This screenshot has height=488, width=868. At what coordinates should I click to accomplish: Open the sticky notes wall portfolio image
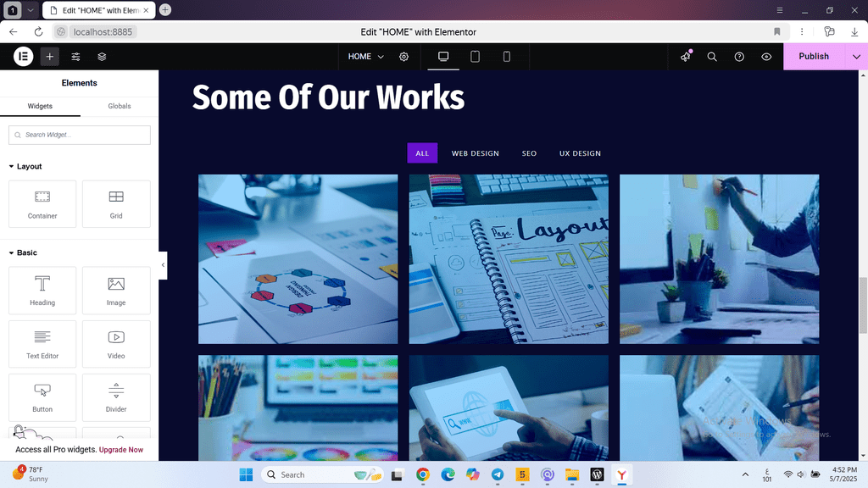pos(719,259)
